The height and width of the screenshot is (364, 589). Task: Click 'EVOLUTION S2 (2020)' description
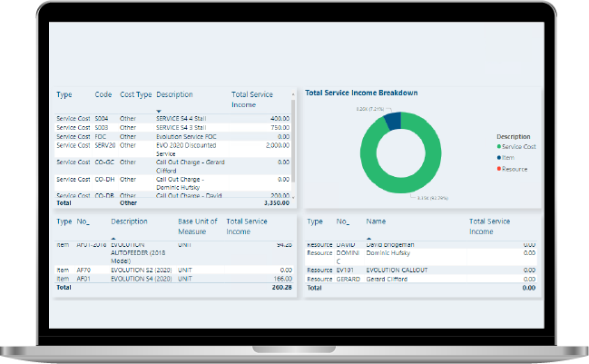(142, 271)
